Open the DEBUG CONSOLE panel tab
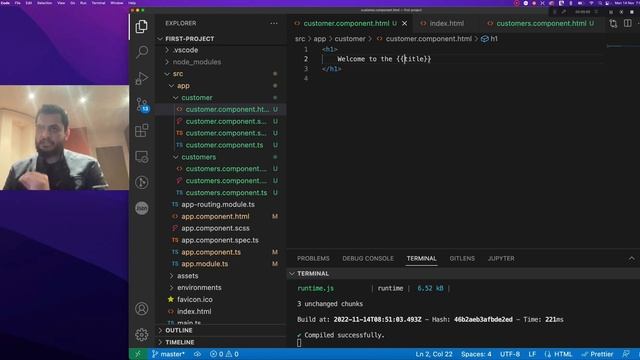Viewport: 640px width, 360px height. point(368,258)
